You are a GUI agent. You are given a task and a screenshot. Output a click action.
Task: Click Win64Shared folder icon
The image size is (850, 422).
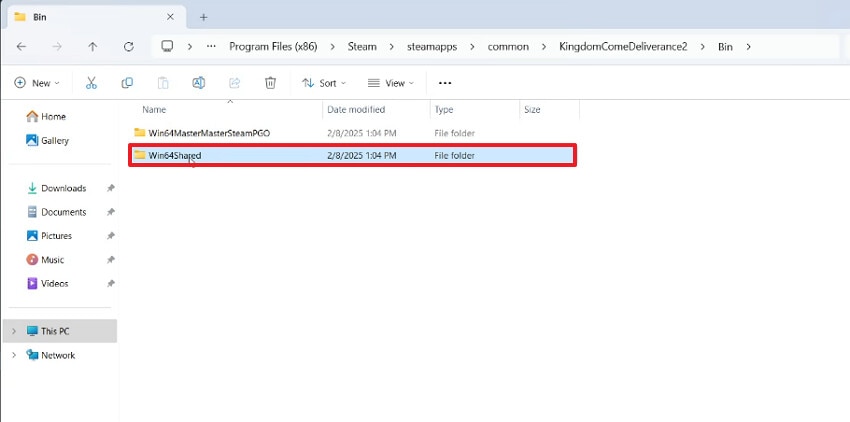(140, 155)
